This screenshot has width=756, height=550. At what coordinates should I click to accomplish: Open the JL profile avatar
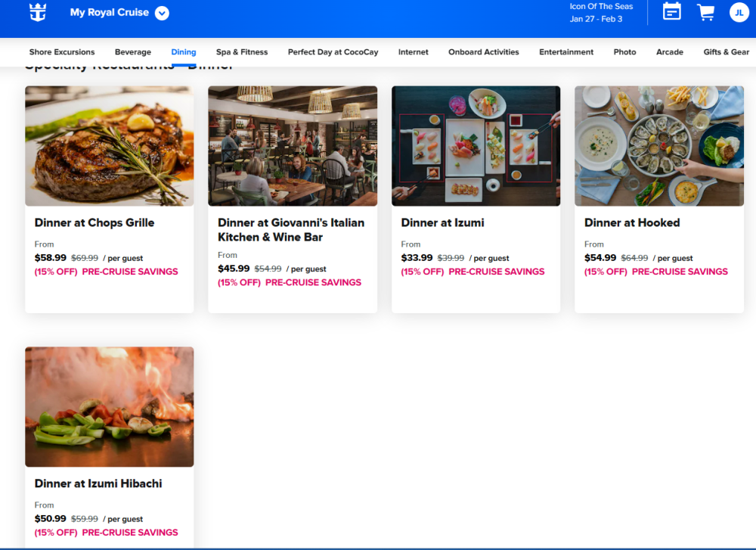739,13
